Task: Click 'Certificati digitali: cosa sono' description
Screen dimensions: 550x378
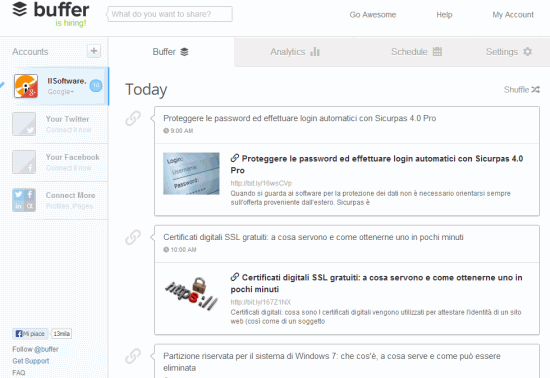Action: coord(376,317)
